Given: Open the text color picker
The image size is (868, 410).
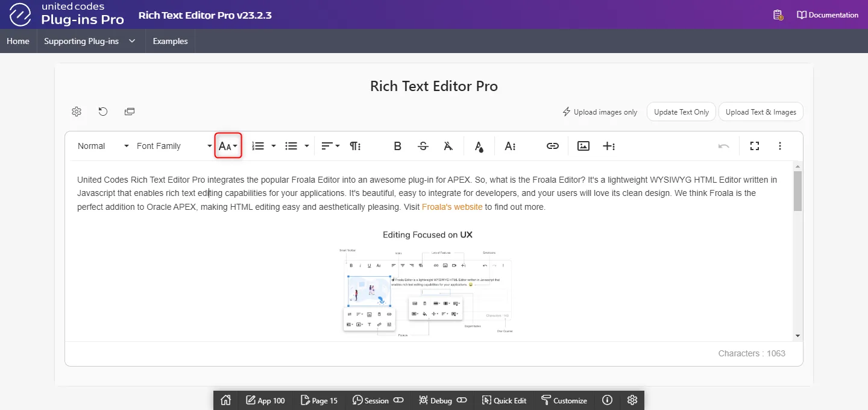Looking at the screenshot, I should click(479, 146).
